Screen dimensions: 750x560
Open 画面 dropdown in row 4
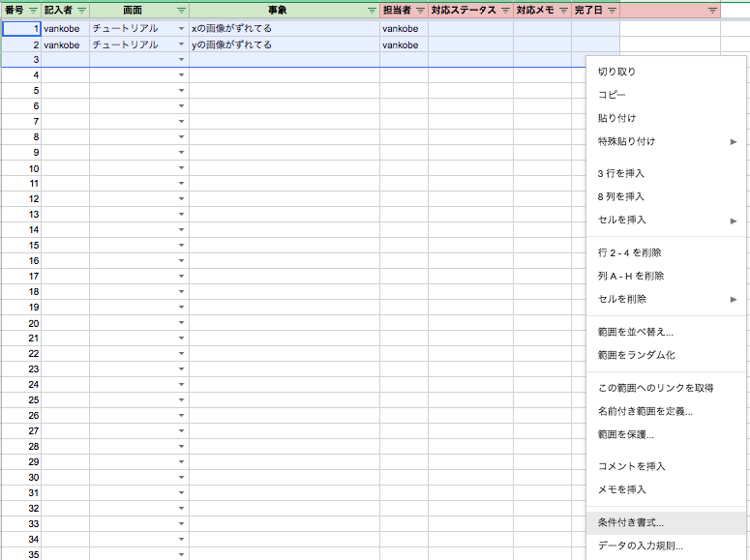181,75
